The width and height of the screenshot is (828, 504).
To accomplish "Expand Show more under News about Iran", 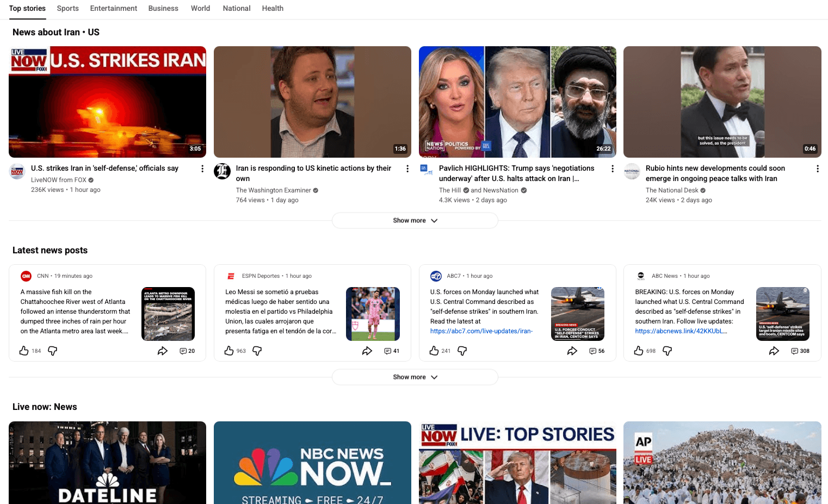I will pyautogui.click(x=415, y=220).
